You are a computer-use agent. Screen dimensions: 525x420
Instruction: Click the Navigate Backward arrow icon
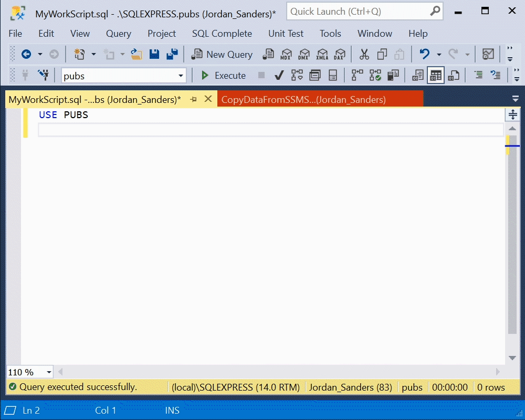[x=26, y=54]
